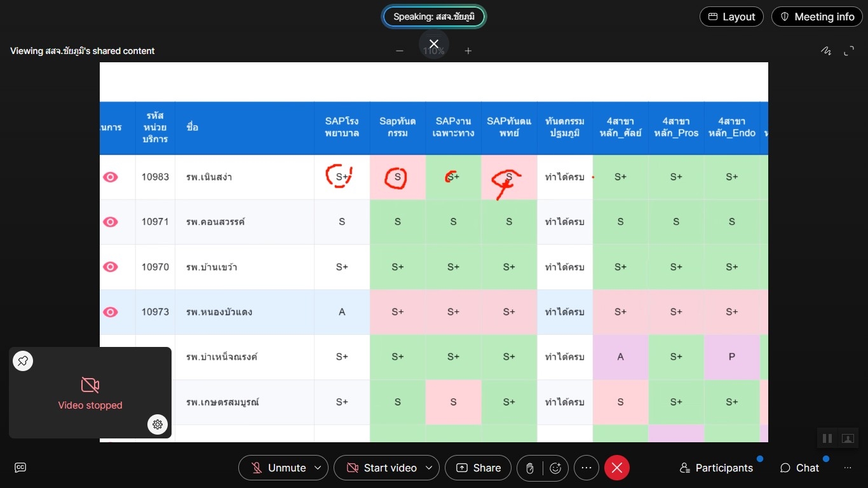Select the ทันตกรรมปฐมภูมิ column header

[x=565, y=127]
